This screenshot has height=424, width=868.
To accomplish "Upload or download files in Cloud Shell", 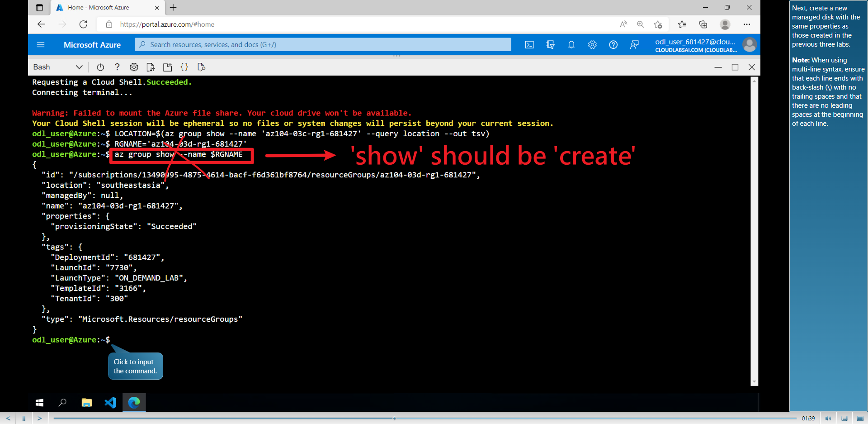I will click(x=151, y=67).
